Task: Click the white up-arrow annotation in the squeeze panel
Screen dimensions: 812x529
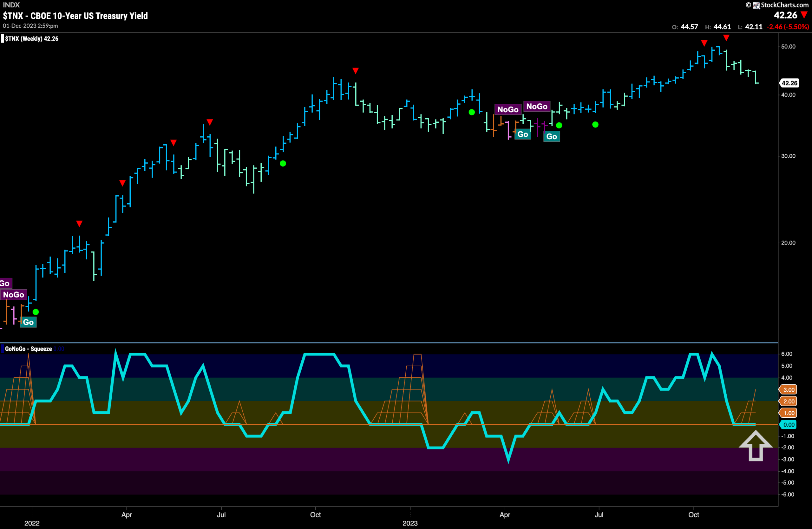Action: [x=755, y=446]
